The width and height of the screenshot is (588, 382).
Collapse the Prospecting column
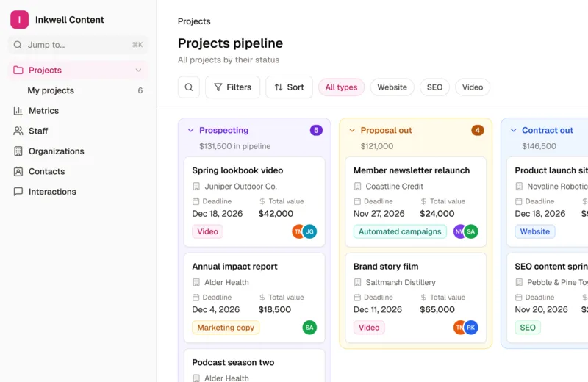click(191, 131)
